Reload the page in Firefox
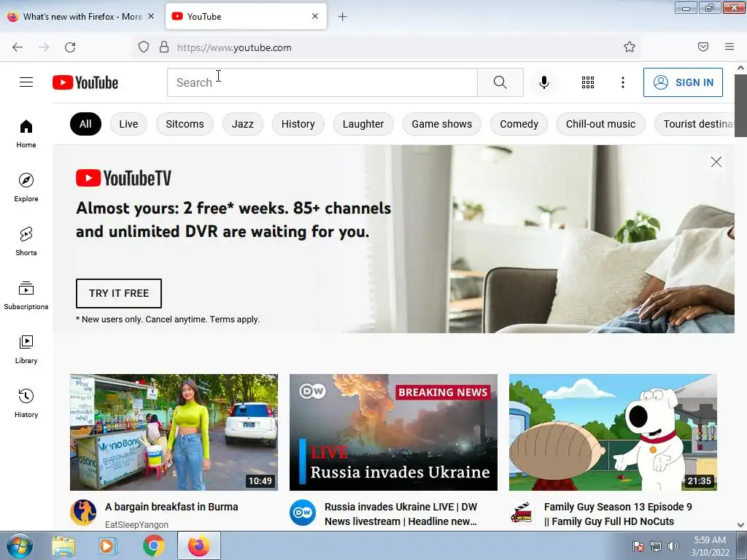The image size is (747, 560). click(70, 47)
